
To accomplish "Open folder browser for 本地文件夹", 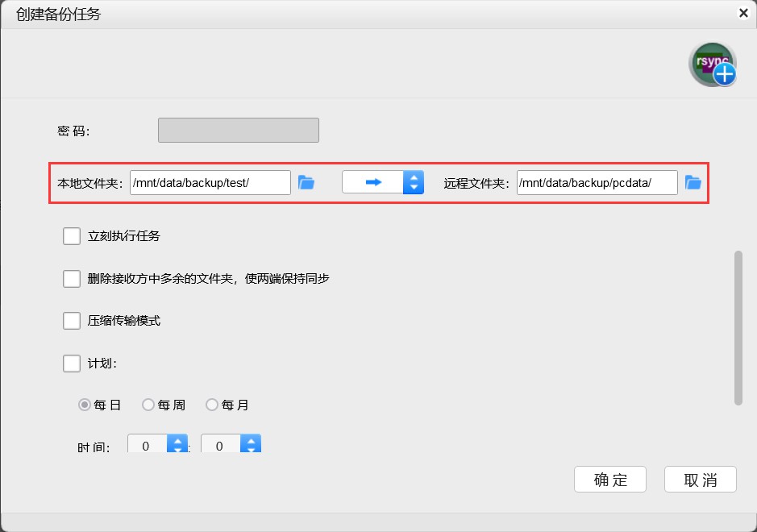I will 307,182.
